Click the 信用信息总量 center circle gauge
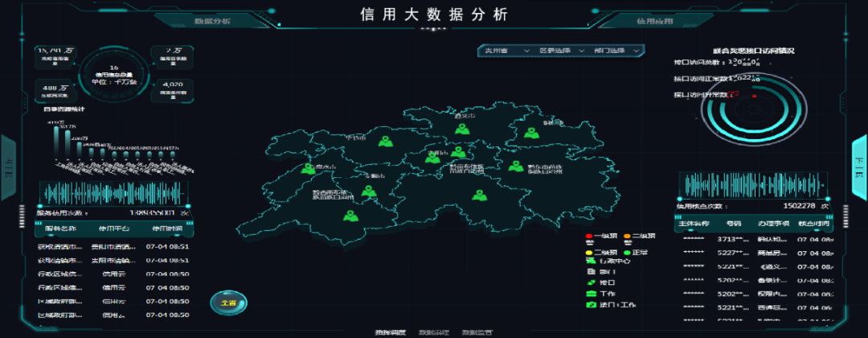The width and height of the screenshot is (868, 338). coord(113,75)
